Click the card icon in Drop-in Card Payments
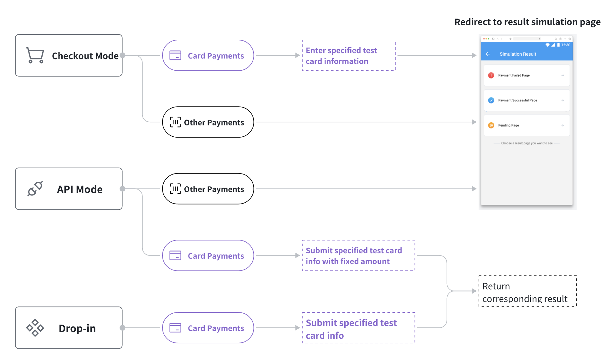The height and width of the screenshot is (364, 616). coord(175,328)
